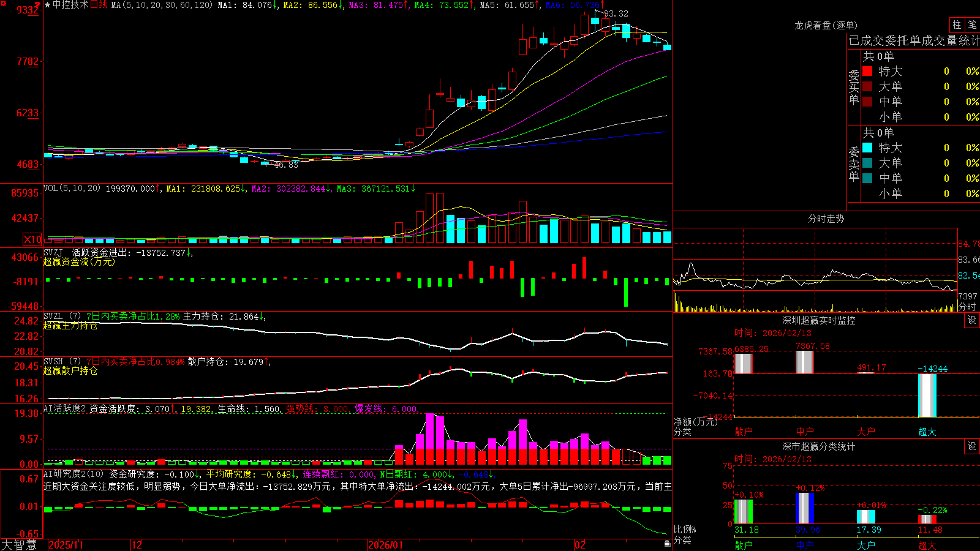Click the blue 中户 bar showing +0.12%

805,508
